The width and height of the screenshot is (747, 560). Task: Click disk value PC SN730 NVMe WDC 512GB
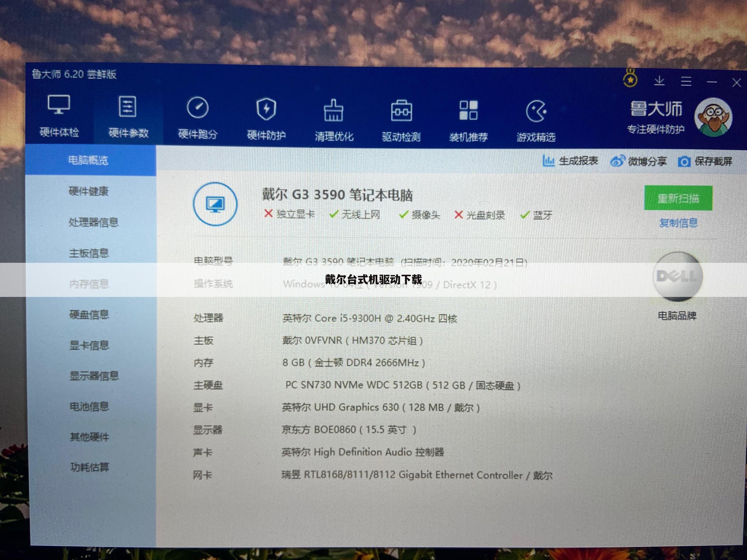click(403, 385)
